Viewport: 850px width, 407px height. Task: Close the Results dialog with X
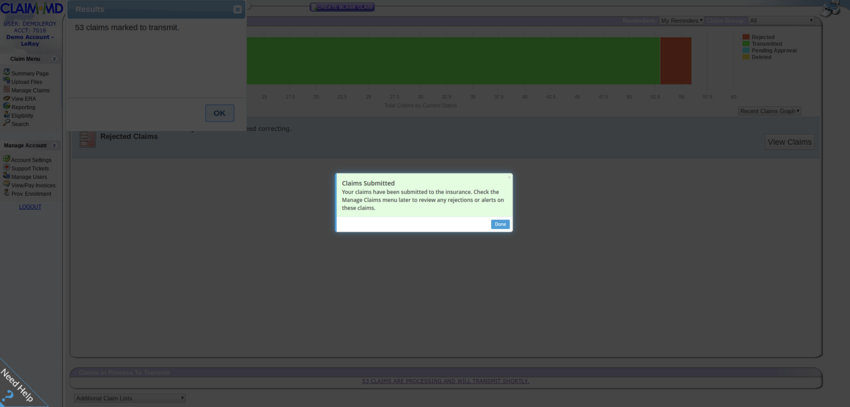click(x=237, y=9)
